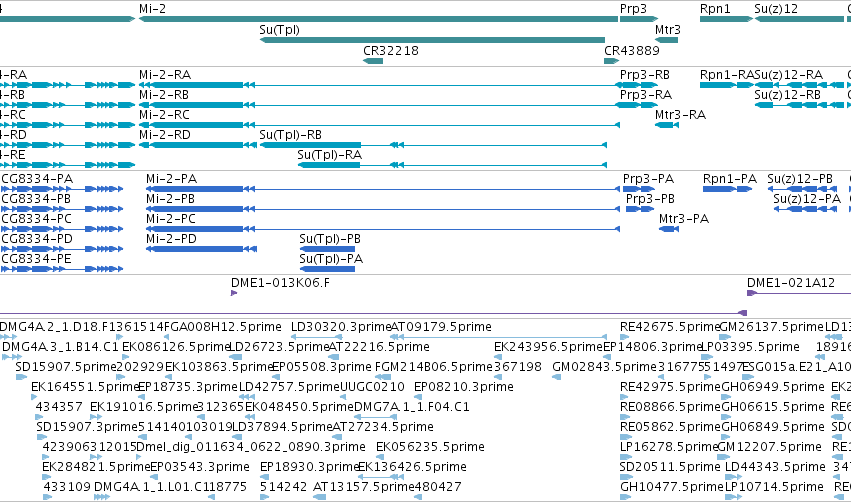The image size is (851, 502).
Task: Open coding sequence Mi-2-PD
Action: pos(201,249)
